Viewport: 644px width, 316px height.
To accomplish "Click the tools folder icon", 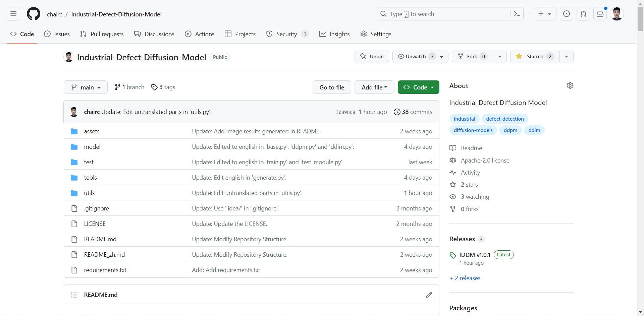I will (x=74, y=178).
